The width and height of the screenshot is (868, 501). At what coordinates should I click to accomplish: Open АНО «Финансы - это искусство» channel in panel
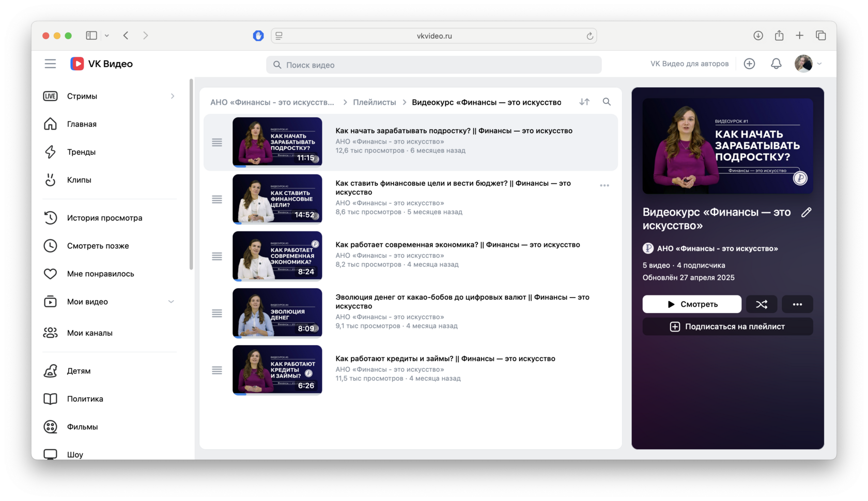tap(710, 248)
